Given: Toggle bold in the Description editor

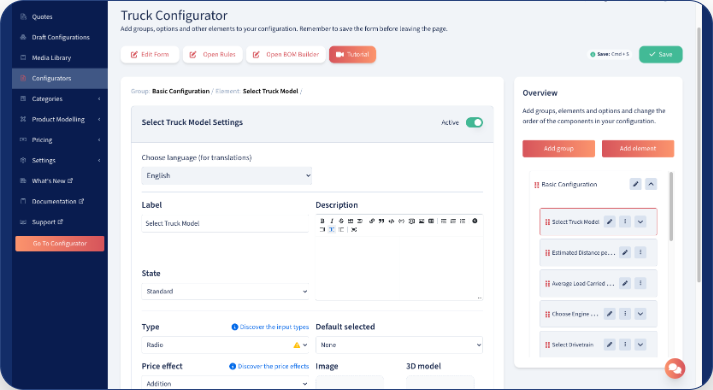Looking at the screenshot, I should coord(322,221).
